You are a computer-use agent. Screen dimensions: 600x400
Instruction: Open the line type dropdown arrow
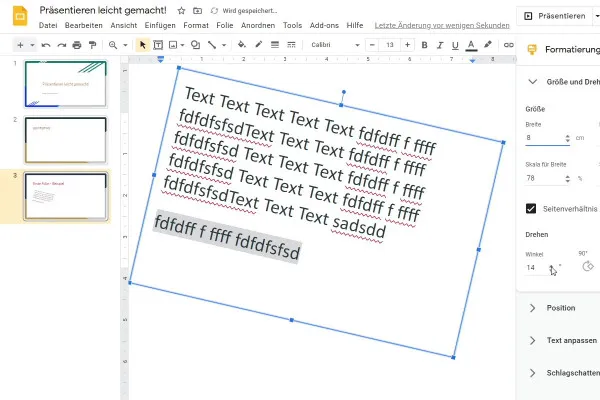[x=224, y=45]
